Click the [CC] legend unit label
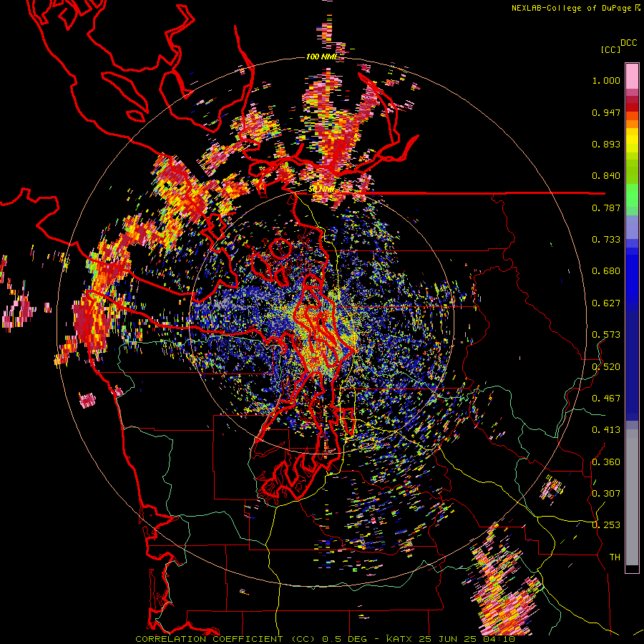This screenshot has width=644, height=644. pyautogui.click(x=611, y=49)
